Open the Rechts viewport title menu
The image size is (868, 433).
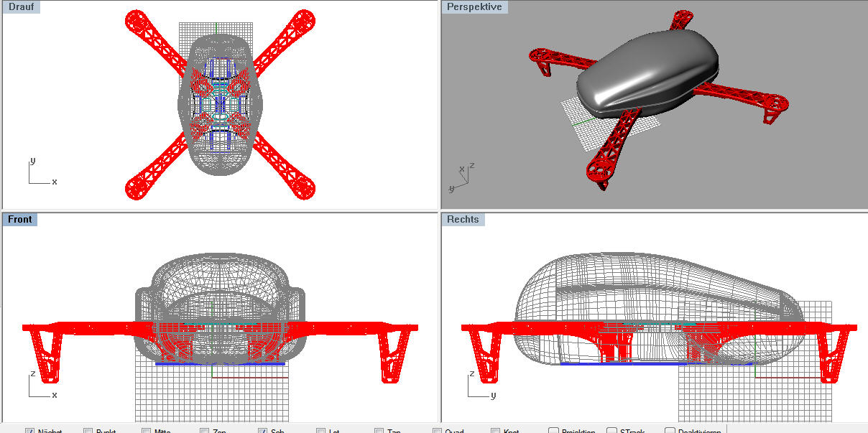tap(463, 219)
